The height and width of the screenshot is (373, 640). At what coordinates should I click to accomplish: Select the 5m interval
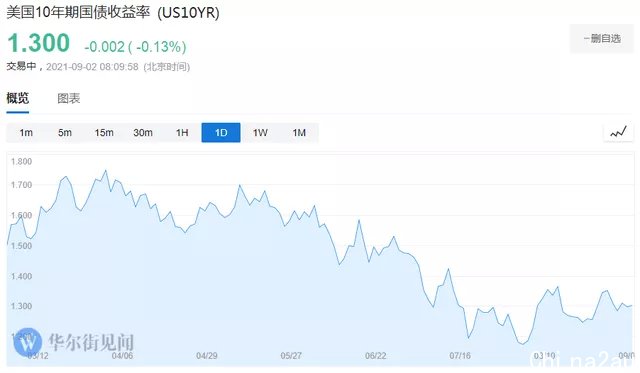click(64, 133)
